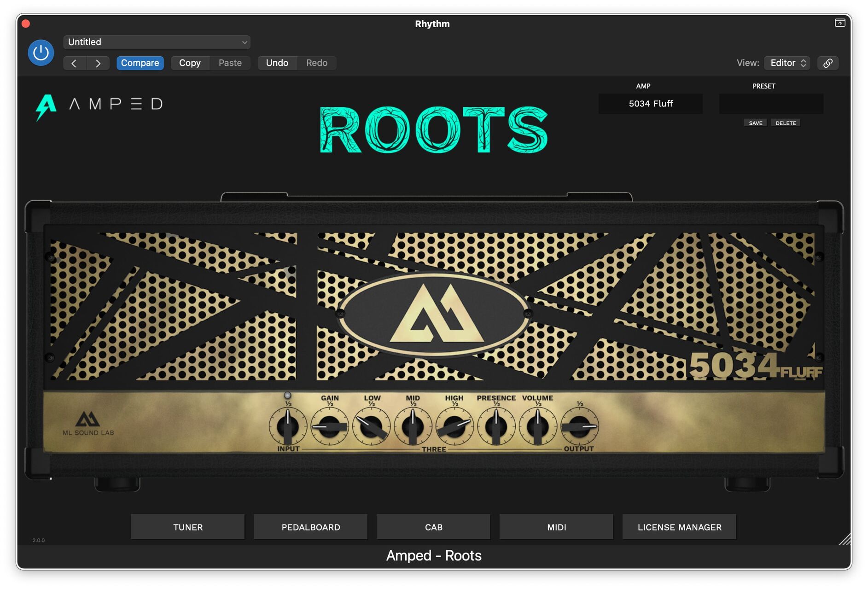
Task: Open the LICENSE MANAGER tab
Action: [x=679, y=527]
